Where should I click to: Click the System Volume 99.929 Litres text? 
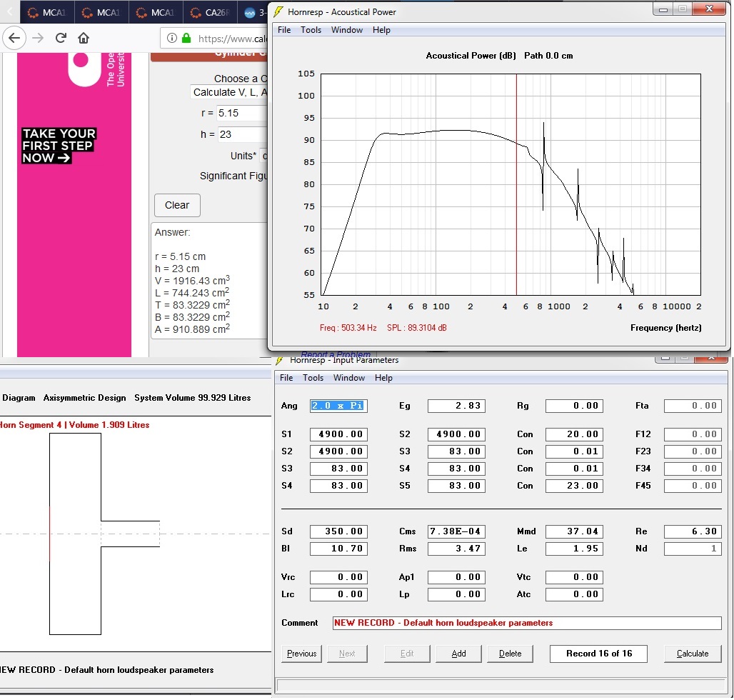click(x=192, y=398)
